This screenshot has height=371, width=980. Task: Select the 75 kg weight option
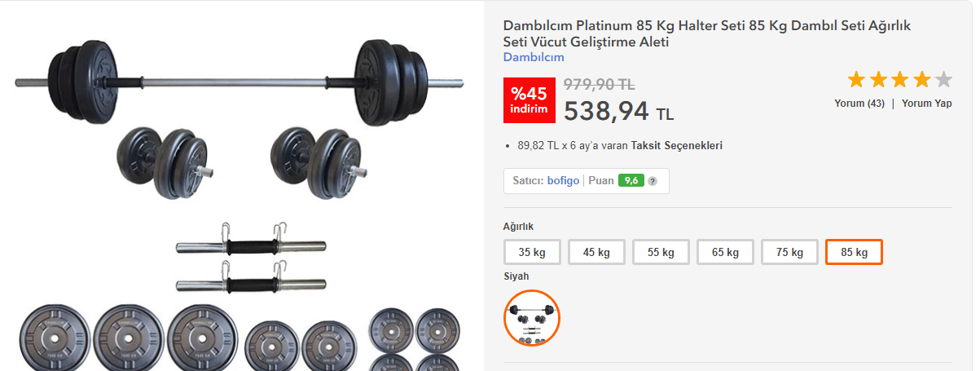pyautogui.click(x=790, y=252)
